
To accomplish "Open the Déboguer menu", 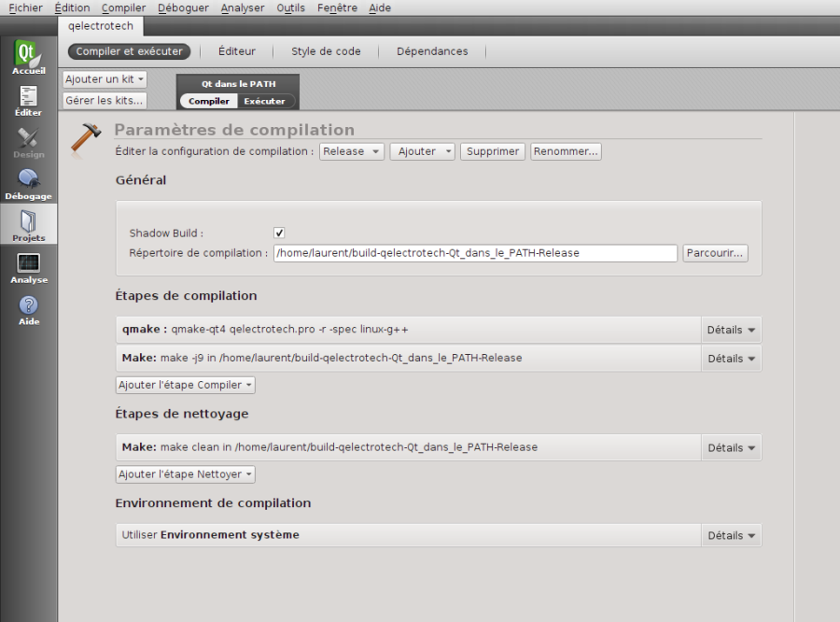I will [183, 8].
